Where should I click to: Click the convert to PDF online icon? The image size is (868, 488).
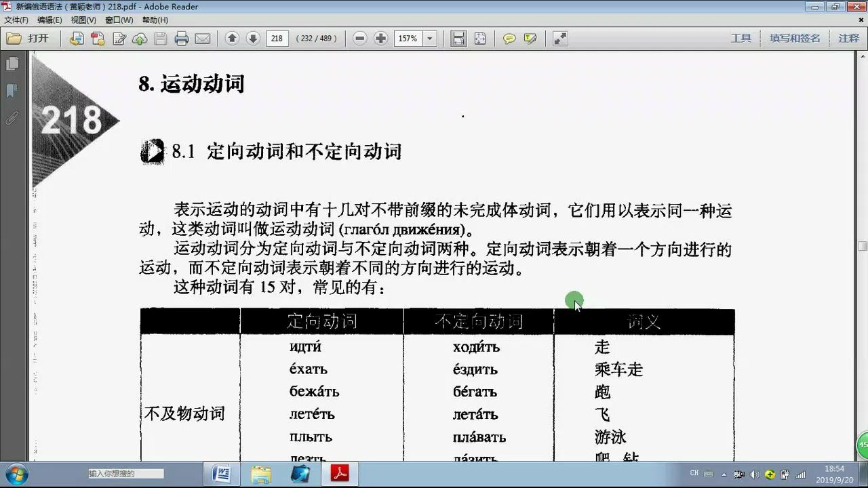coord(77,39)
